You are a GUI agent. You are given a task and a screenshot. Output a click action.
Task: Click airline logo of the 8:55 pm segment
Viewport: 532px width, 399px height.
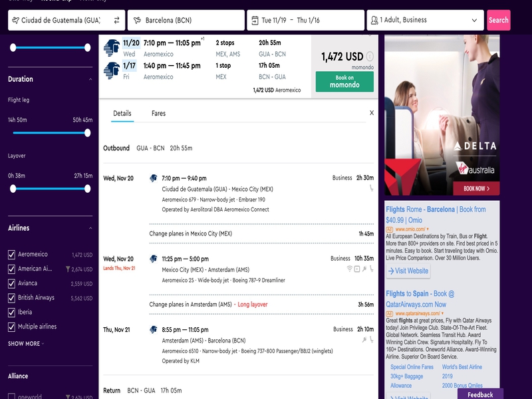pyautogui.click(x=154, y=329)
